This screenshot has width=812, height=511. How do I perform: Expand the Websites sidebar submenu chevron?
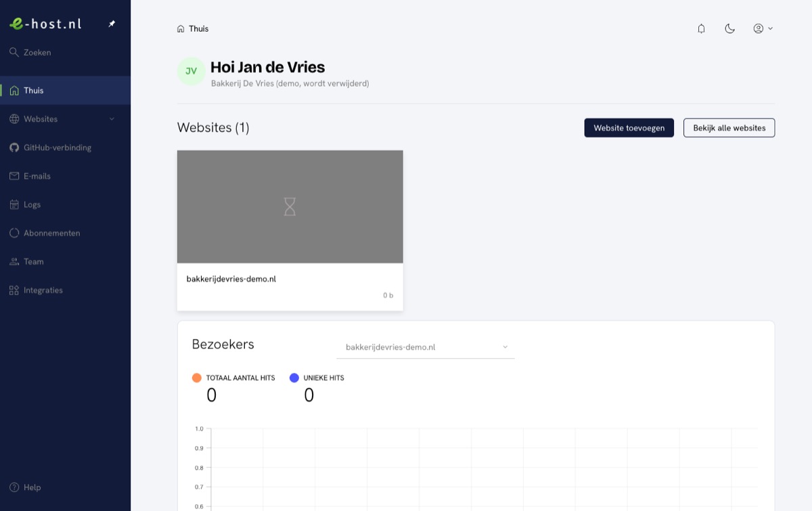click(x=112, y=119)
